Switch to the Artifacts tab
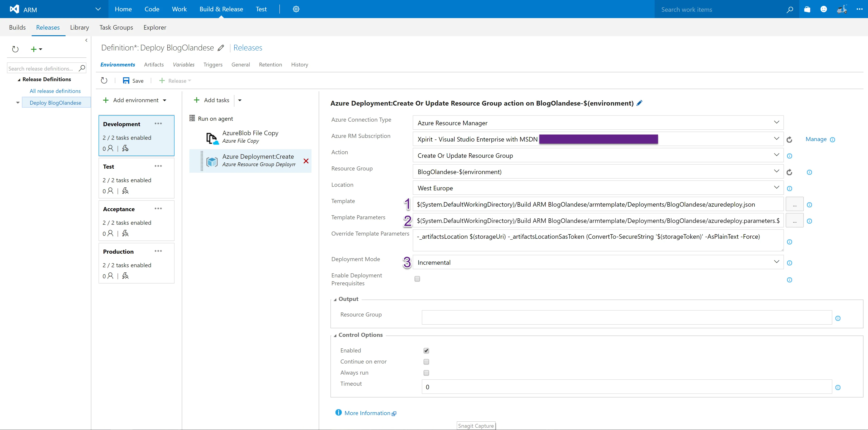 click(x=154, y=64)
